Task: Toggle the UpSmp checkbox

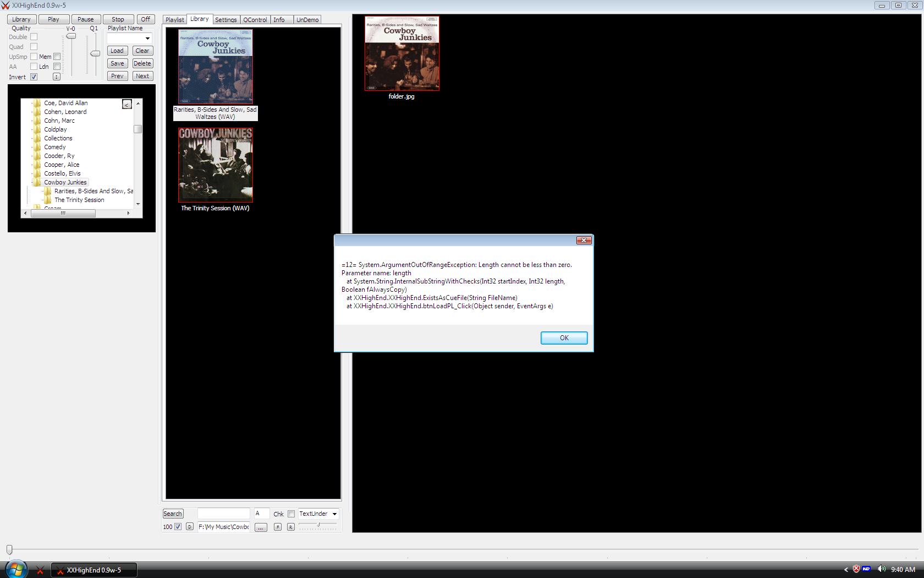Action: [x=34, y=57]
